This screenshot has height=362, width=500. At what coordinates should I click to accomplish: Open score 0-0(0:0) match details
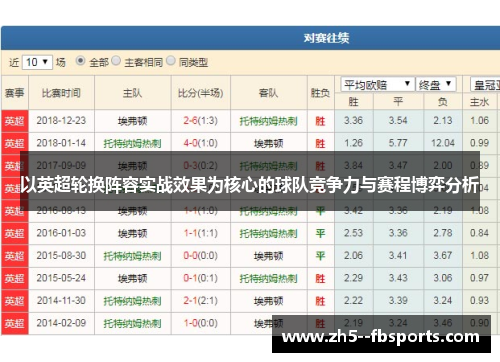(201, 255)
